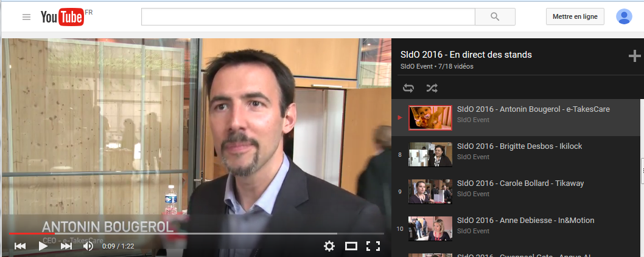Image resolution: width=644 pixels, height=257 pixels.
Task: Click the 'Mettre en ligne' upload button
Action: point(575,16)
